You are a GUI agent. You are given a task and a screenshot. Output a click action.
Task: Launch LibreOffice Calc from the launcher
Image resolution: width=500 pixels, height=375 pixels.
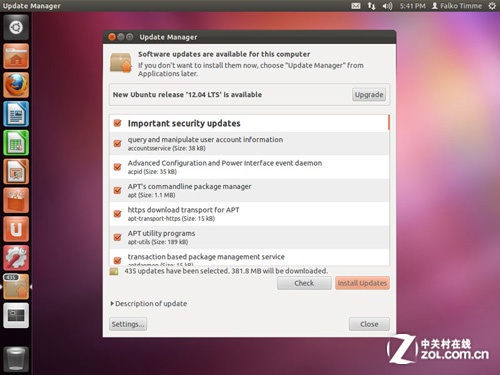tap(16, 143)
